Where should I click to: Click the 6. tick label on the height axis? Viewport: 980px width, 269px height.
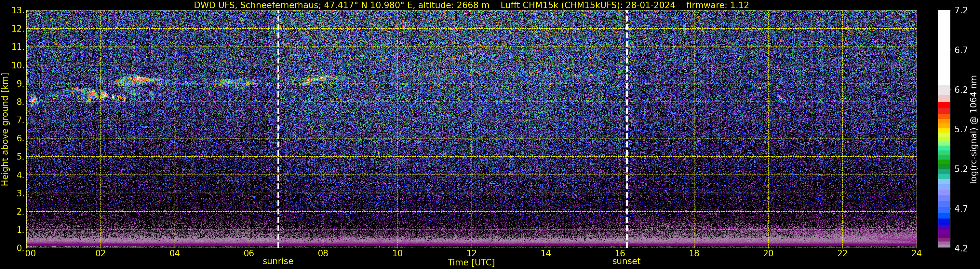pos(20,139)
